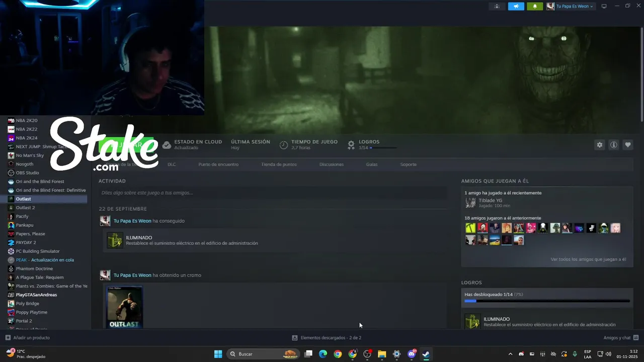Select Outlast 2 in library list
The image size is (644, 362).
point(25,208)
